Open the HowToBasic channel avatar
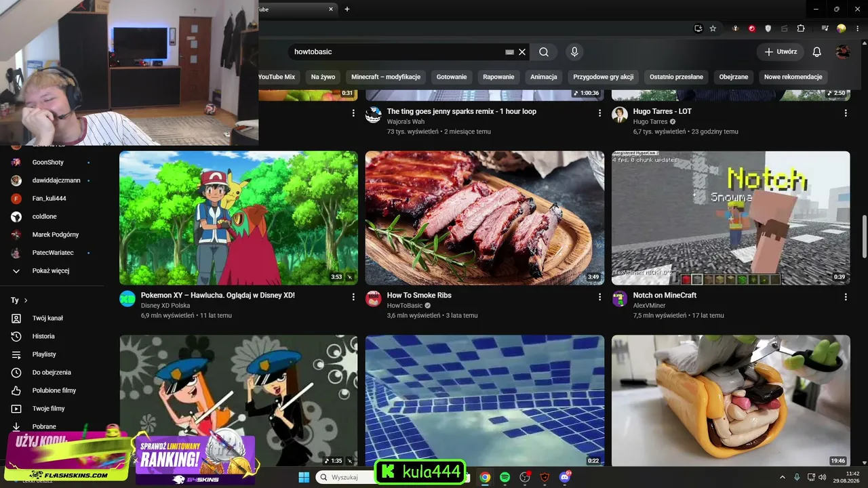868x488 pixels. coord(374,299)
